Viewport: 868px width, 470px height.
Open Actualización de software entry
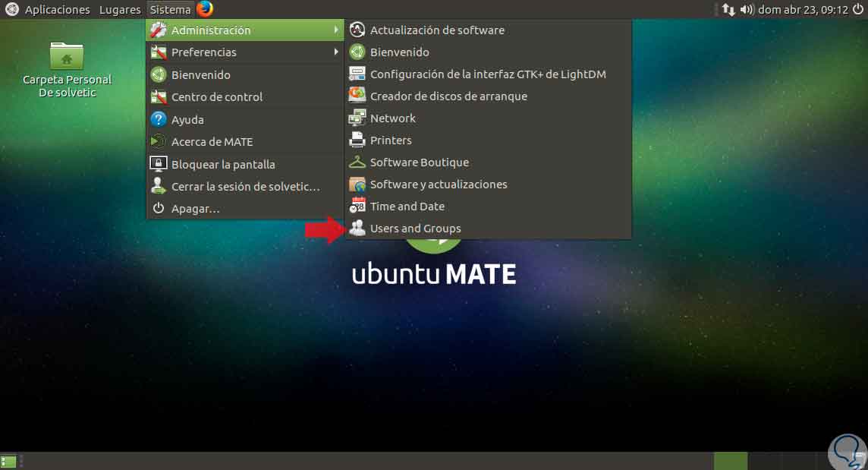489,30
